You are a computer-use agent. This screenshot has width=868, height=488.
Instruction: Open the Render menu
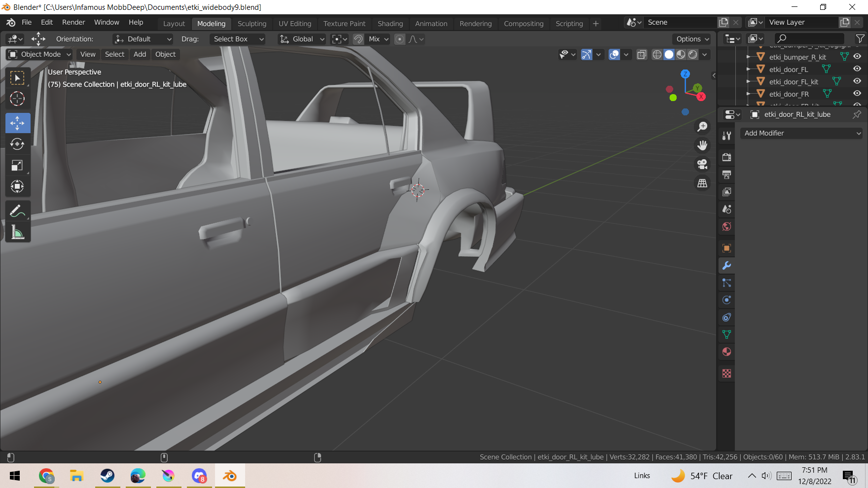[73, 22]
